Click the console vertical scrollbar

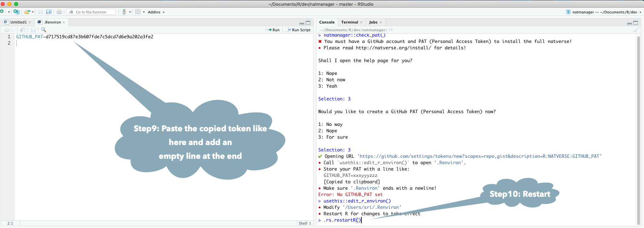638,128
